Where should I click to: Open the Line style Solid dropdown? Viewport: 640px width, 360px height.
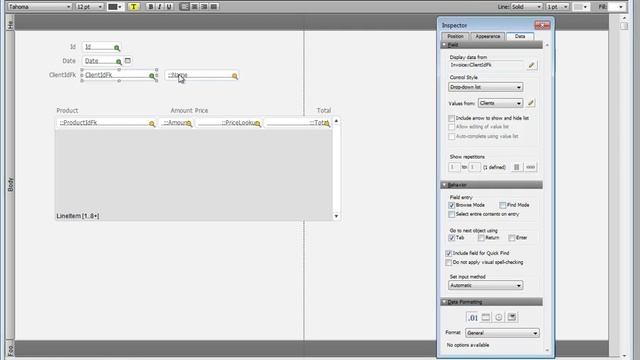526,7
